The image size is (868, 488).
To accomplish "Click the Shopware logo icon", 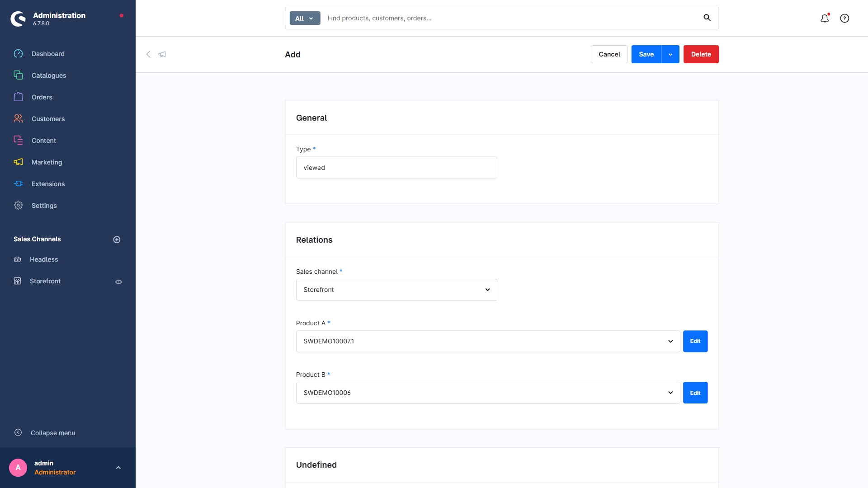I will coord(18,19).
